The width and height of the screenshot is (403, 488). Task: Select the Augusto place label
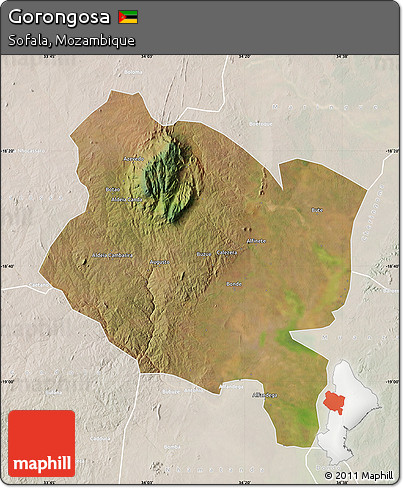click(160, 262)
